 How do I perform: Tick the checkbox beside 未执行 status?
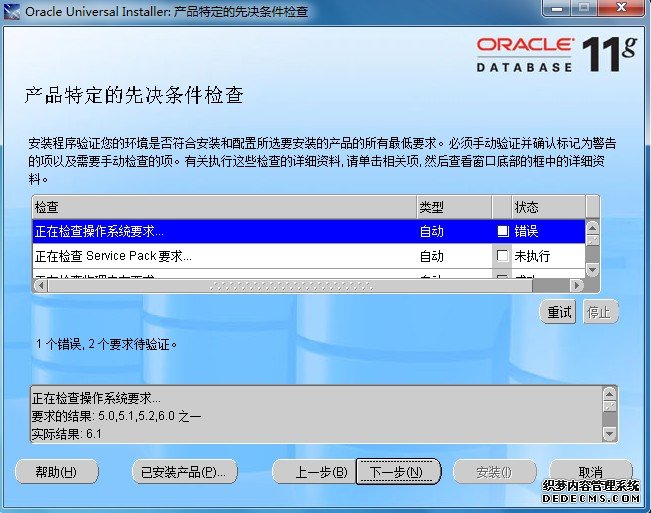point(502,256)
